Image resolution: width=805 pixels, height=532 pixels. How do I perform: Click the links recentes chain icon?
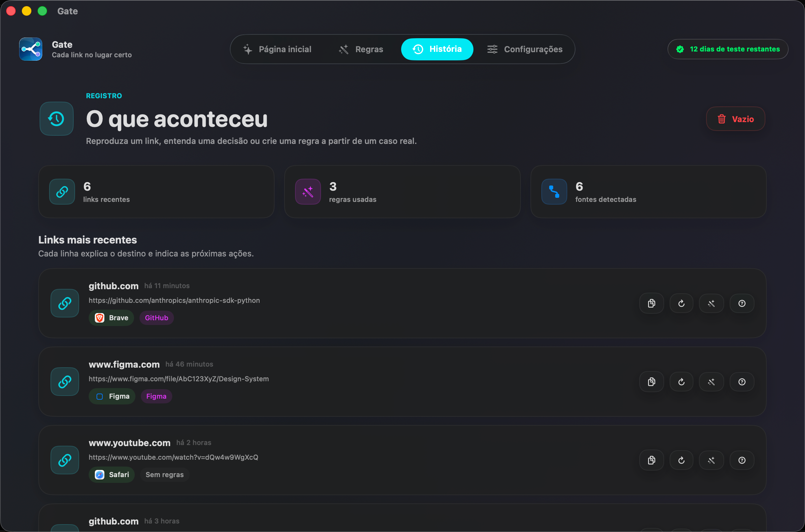click(x=62, y=192)
